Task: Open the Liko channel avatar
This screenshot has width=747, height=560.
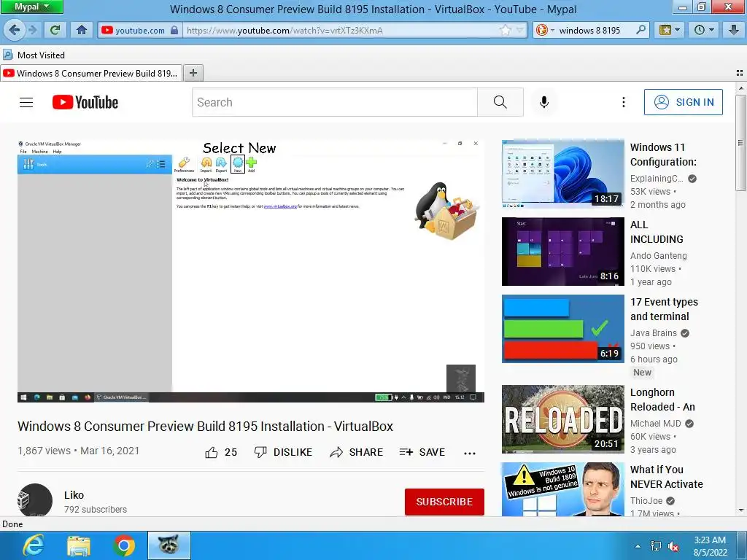Action: click(35, 500)
